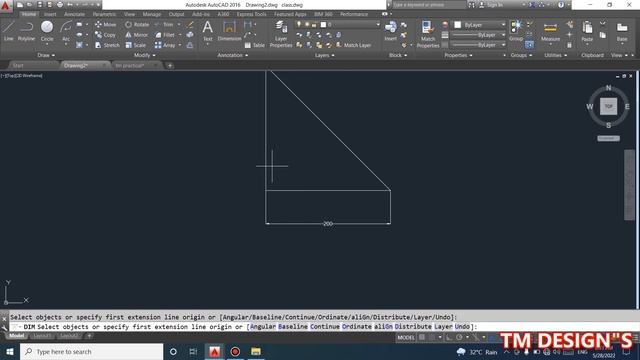Click the Stretch tool
This screenshot has width=640, height=360.
point(107,45)
